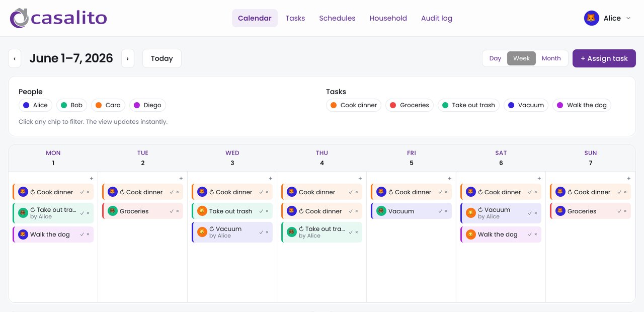Mark Sunday Groceries as done
Viewport: 644px width, 312px height.
pos(619,211)
